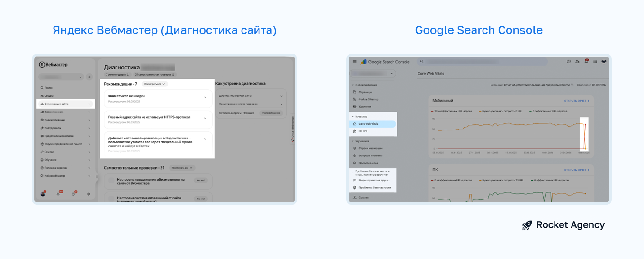This screenshot has width=644, height=259.
Task: Expand Индексирование in Вебмастер sidebar
Action: coord(65,120)
